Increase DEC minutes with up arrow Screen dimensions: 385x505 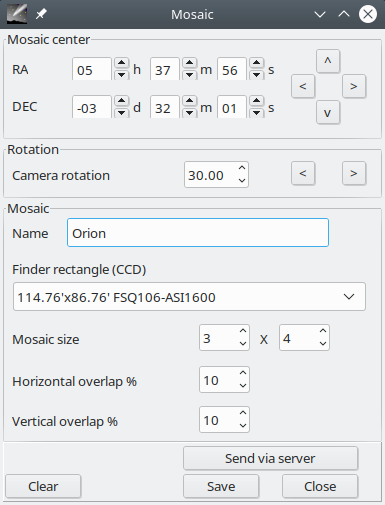(x=189, y=101)
